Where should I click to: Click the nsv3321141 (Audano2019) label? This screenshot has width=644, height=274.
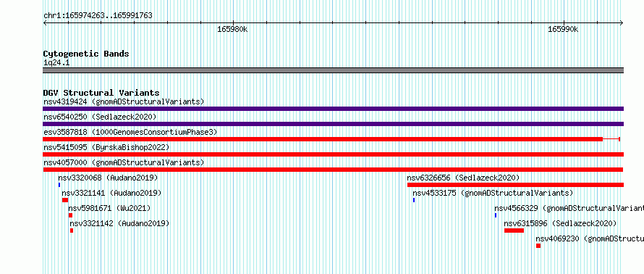[x=111, y=193]
